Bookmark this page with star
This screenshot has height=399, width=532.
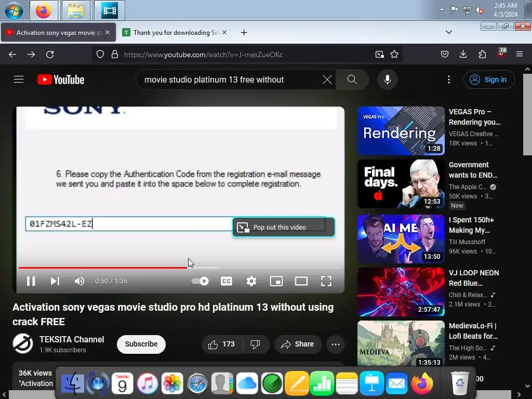pos(394,54)
